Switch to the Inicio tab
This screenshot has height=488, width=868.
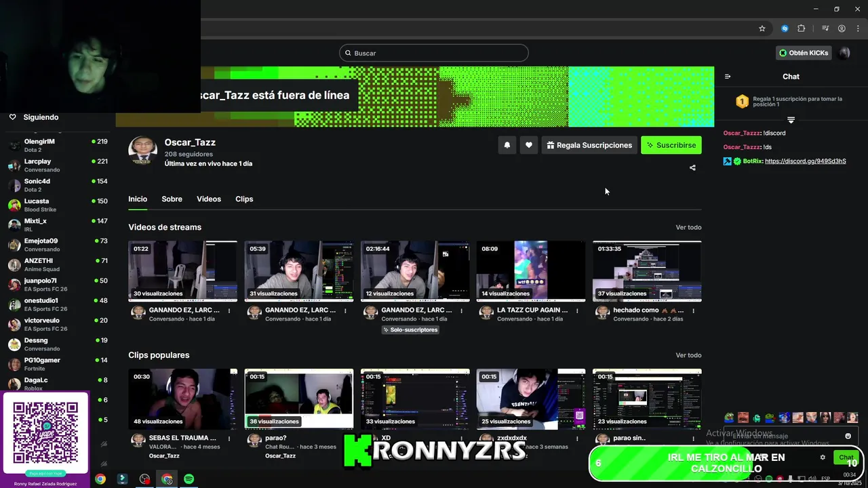pos(138,199)
